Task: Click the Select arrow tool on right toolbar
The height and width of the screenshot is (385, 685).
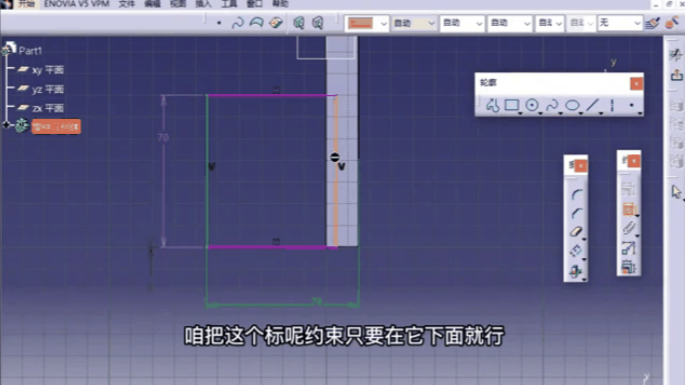Action: 676,192
